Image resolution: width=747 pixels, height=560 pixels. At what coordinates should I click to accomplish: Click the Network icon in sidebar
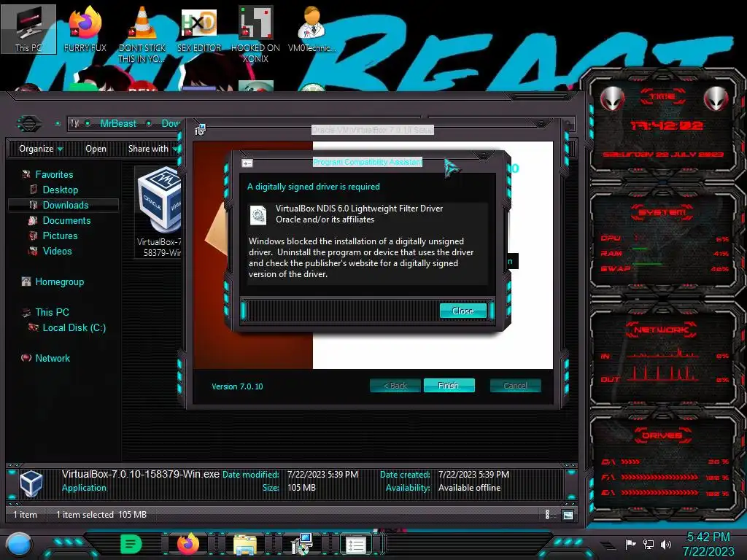click(26, 357)
